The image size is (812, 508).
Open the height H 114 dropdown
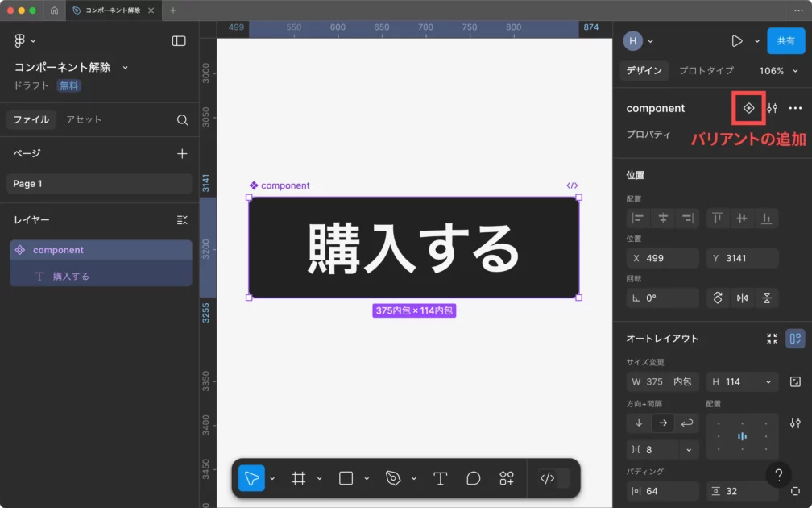[x=768, y=382]
